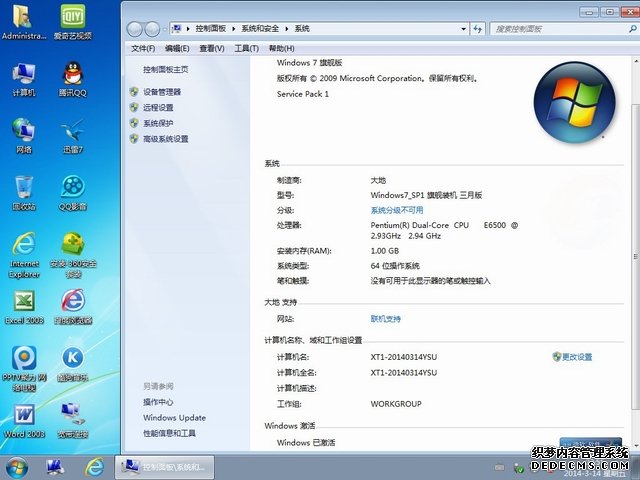Click the 控制面板 breadcrumb segment
The width and height of the screenshot is (640, 480).
tap(211, 29)
